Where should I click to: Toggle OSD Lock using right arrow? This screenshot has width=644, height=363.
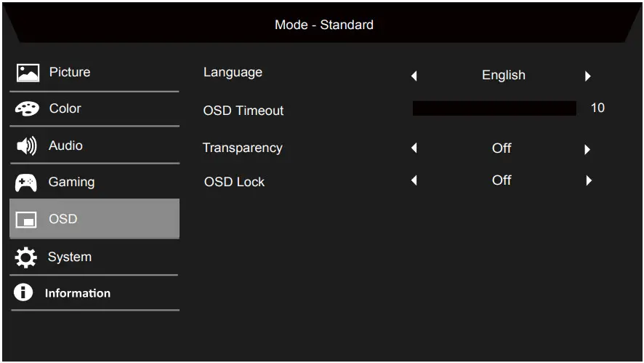pos(589,180)
